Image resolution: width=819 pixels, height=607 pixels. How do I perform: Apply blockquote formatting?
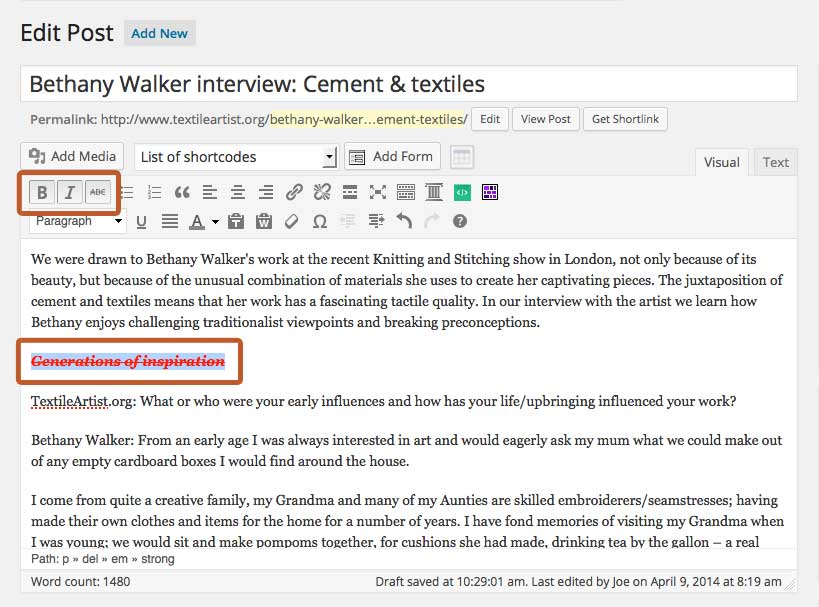(182, 192)
